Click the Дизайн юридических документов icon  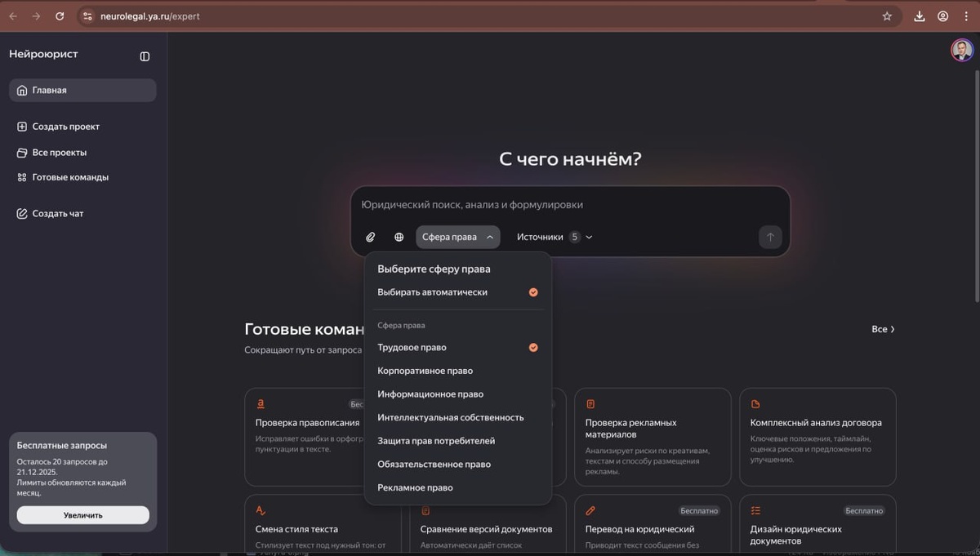click(755, 510)
